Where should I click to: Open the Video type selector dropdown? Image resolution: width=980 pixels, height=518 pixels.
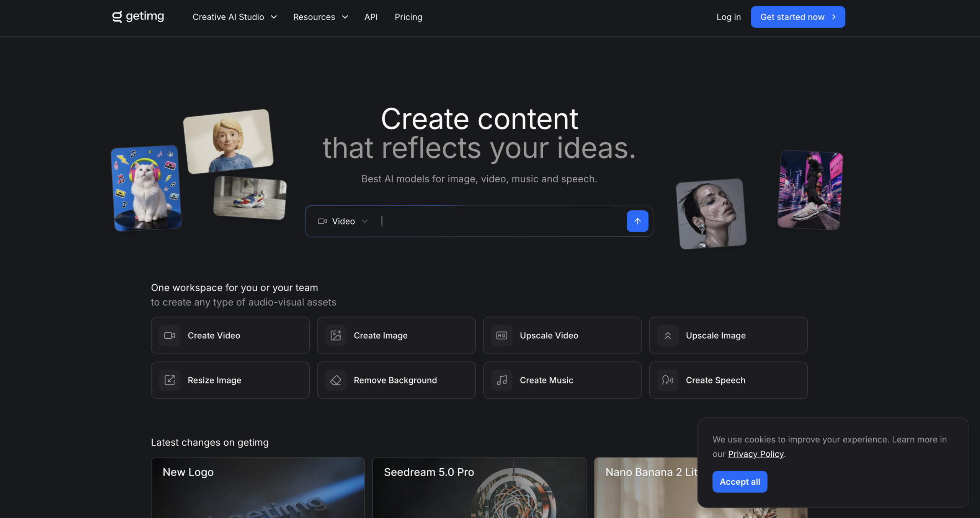[x=343, y=221]
